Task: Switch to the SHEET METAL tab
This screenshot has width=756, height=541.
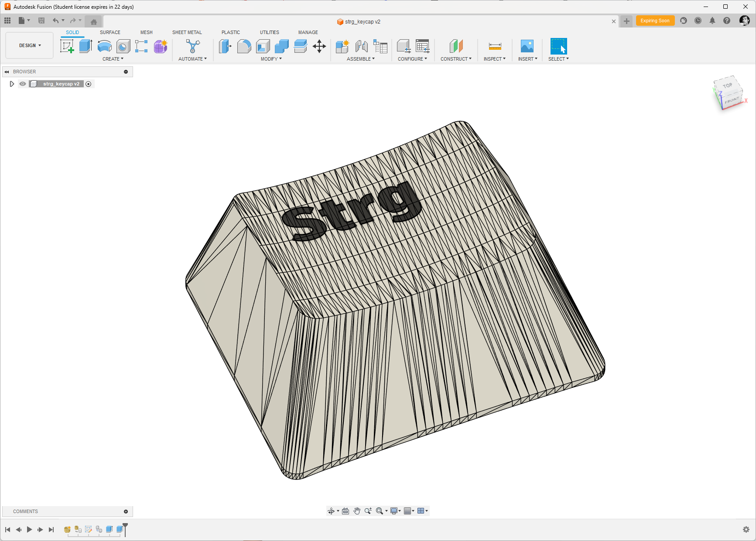Action: 187,32
